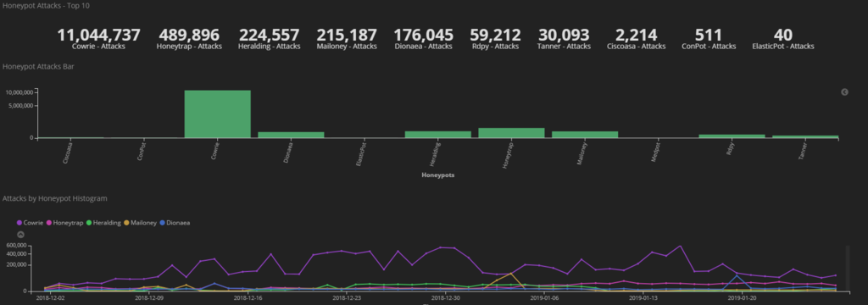Toggle the legend of the Honeypot Attacks Bar chart
This screenshot has height=305, width=868.
pos(844,91)
